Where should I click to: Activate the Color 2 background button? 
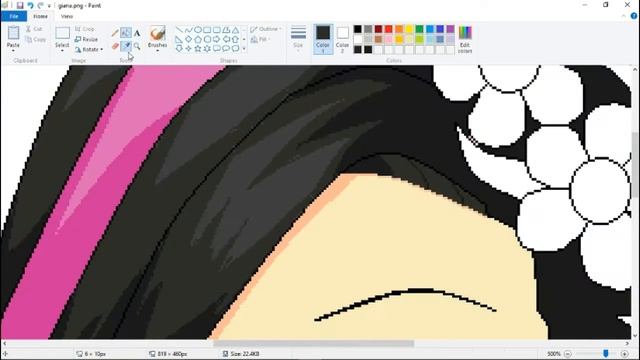(x=342, y=39)
